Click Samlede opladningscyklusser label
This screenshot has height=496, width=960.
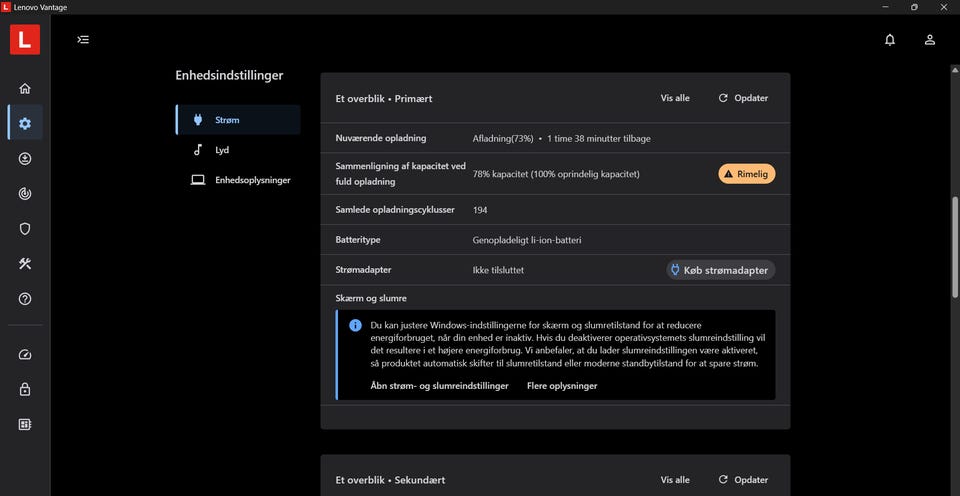click(395, 210)
